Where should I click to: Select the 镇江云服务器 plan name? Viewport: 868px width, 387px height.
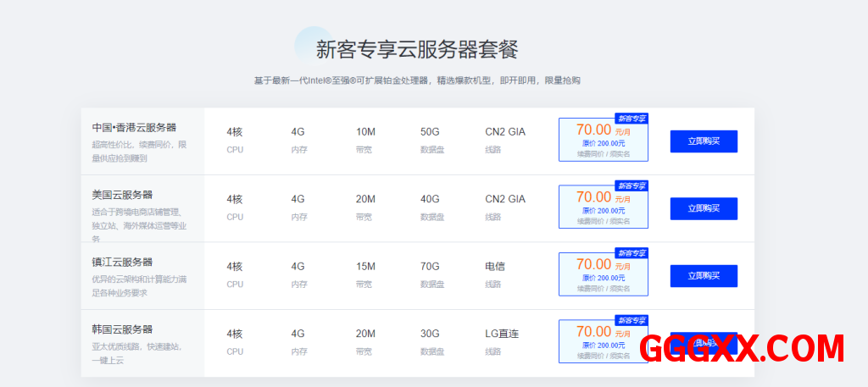pyautogui.click(x=122, y=263)
